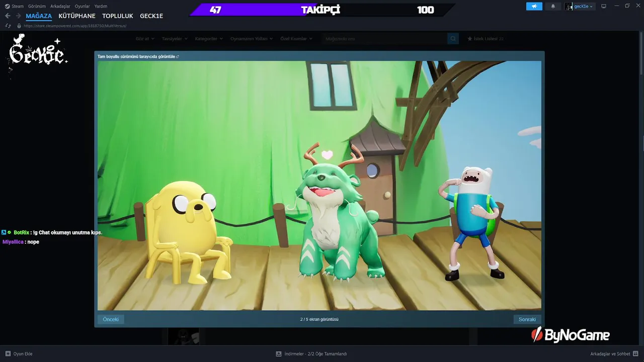Image resolution: width=644 pixels, height=362 pixels.
Task: Expand the Göz at store dropdown
Action: tap(144, 39)
